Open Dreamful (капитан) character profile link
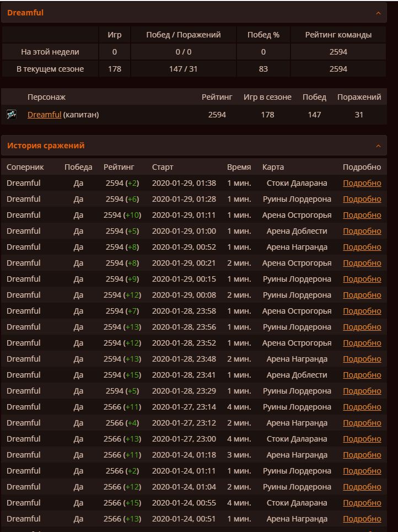This screenshot has height=532, width=398. point(44,115)
